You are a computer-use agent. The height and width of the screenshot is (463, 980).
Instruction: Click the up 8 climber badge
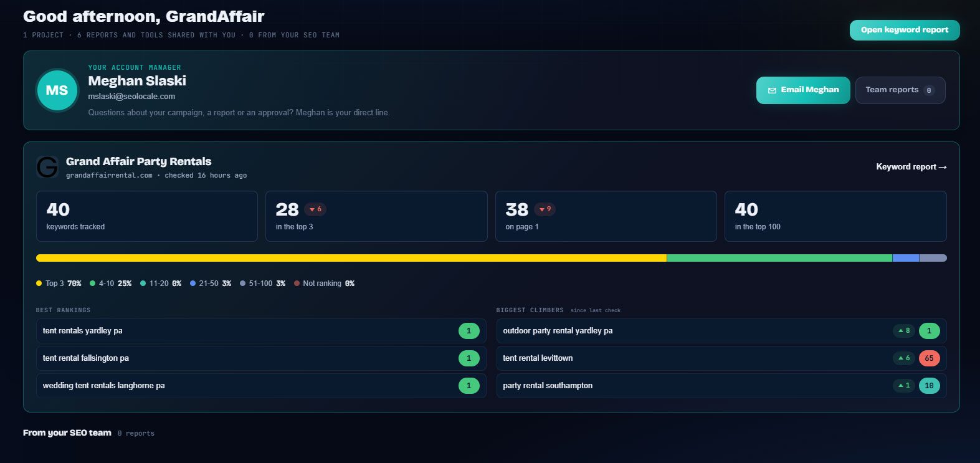[x=904, y=331]
